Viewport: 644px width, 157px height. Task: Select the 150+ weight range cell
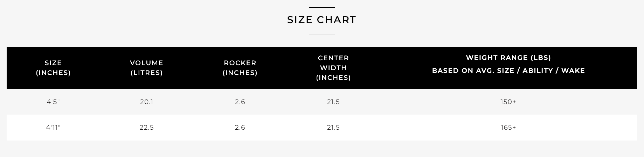point(508,102)
